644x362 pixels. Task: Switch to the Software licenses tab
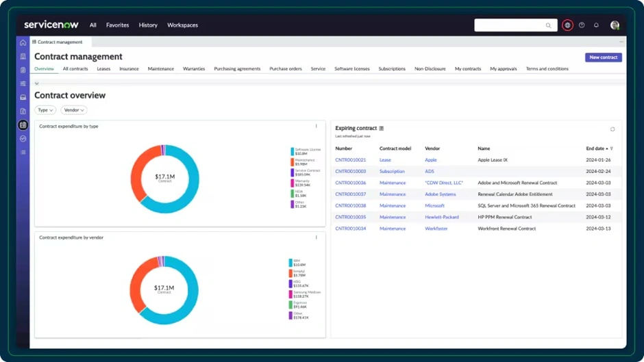coord(351,69)
